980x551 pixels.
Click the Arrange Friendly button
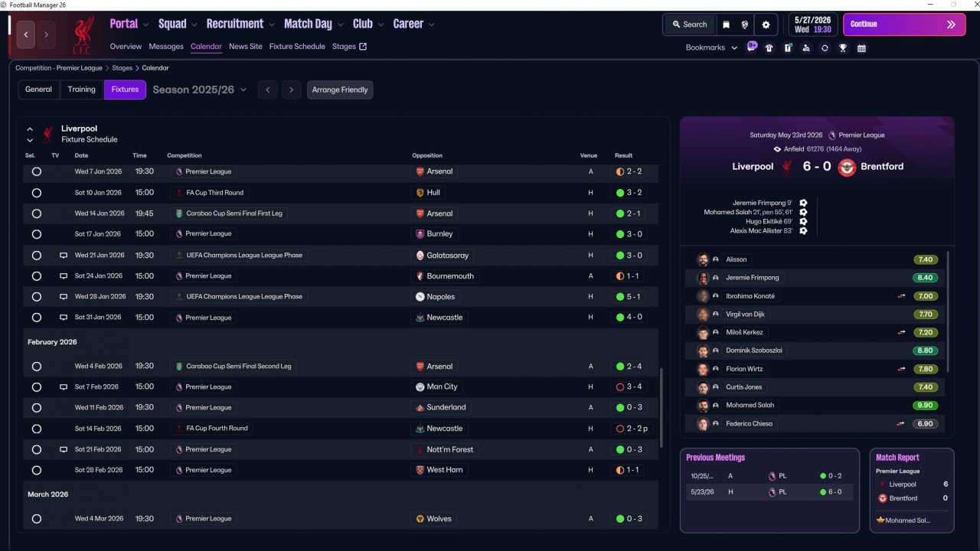click(340, 90)
